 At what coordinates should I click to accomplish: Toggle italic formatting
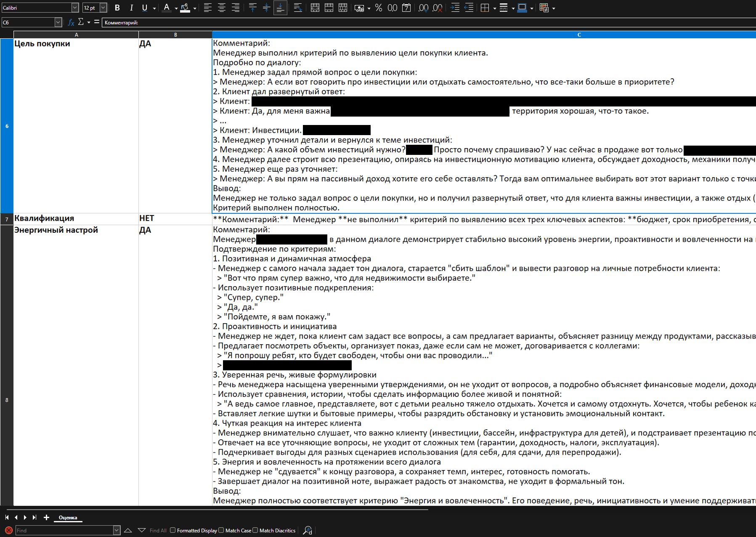pos(131,8)
